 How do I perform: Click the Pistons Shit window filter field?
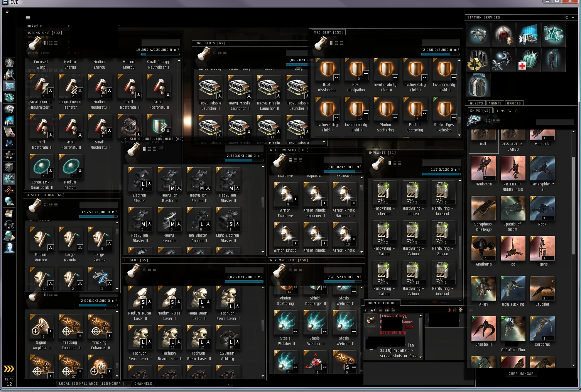tap(160, 42)
